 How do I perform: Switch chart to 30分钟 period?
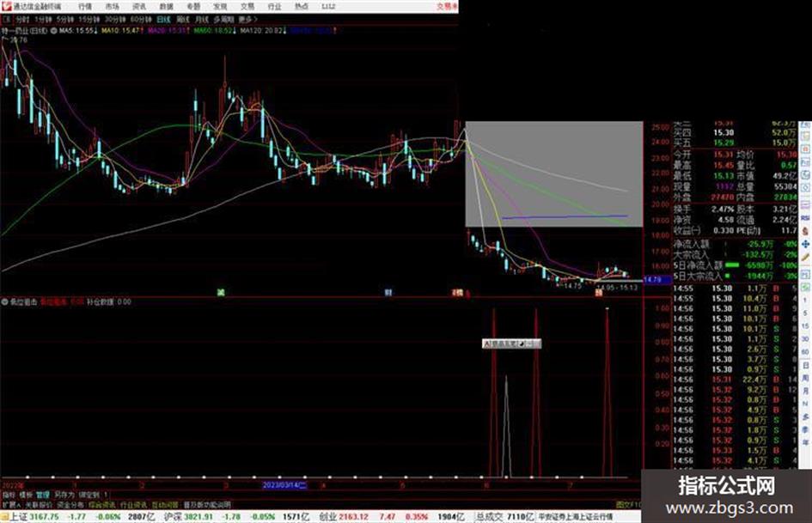pyautogui.click(x=115, y=19)
